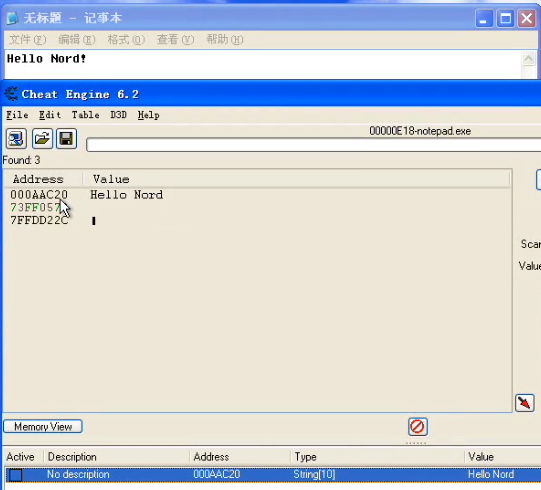Select result address 7FFDD22C
The image size is (541, 490).
coord(39,220)
